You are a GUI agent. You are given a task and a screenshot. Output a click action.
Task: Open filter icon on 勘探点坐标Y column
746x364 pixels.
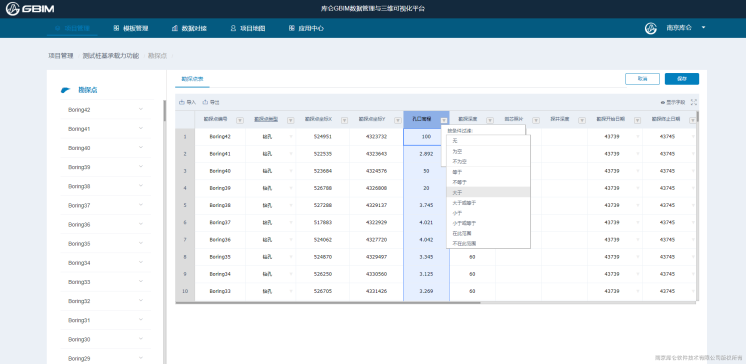click(x=398, y=120)
